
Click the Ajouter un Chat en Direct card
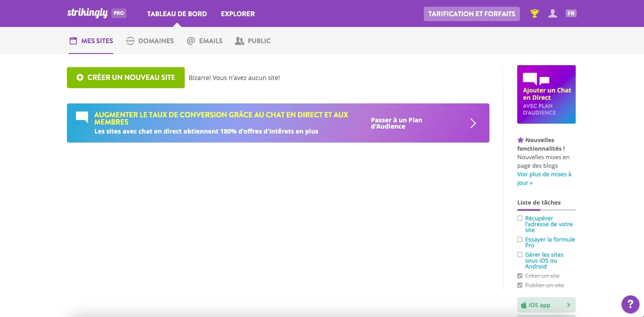click(x=546, y=94)
